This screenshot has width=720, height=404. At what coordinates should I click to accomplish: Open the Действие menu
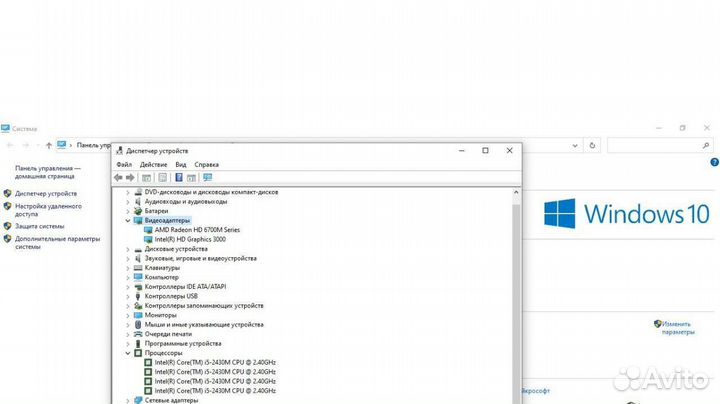point(153,164)
